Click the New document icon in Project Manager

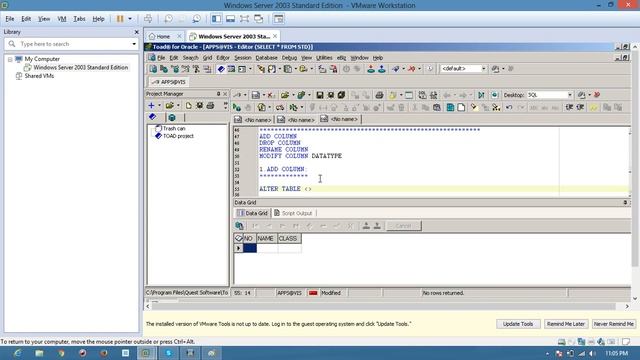pos(188,106)
